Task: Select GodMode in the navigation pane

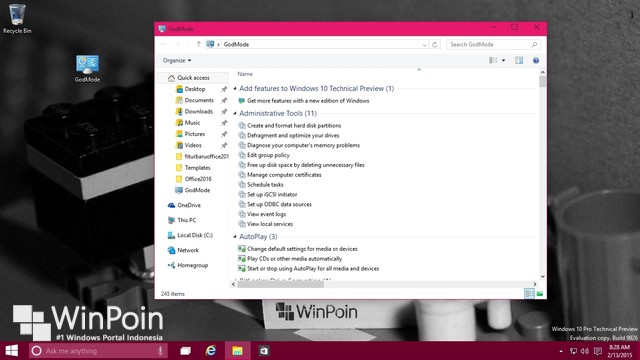Action: (197, 190)
